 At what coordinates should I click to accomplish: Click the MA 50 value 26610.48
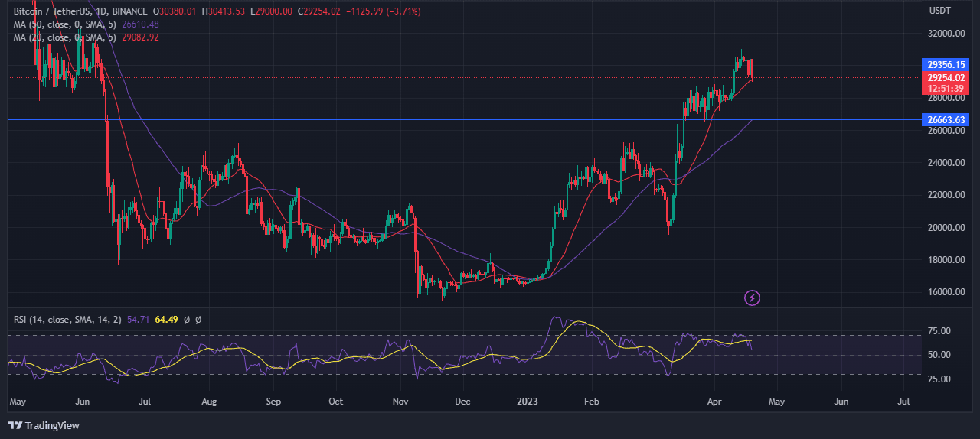coord(142,24)
